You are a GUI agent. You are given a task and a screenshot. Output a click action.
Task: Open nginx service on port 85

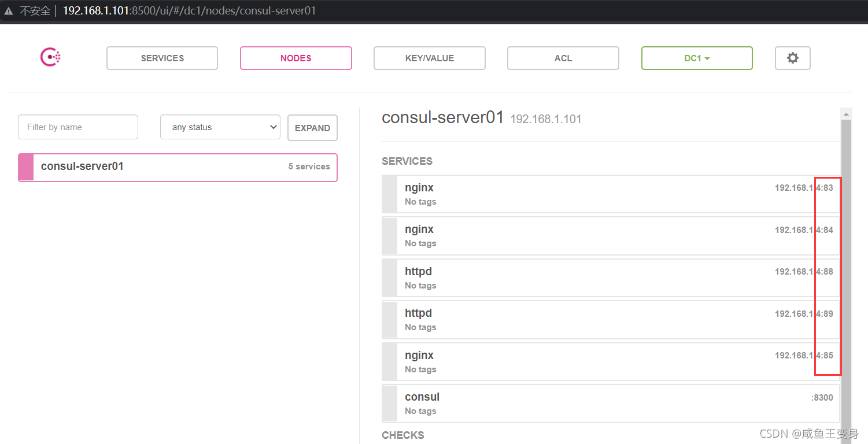[x=611, y=362]
